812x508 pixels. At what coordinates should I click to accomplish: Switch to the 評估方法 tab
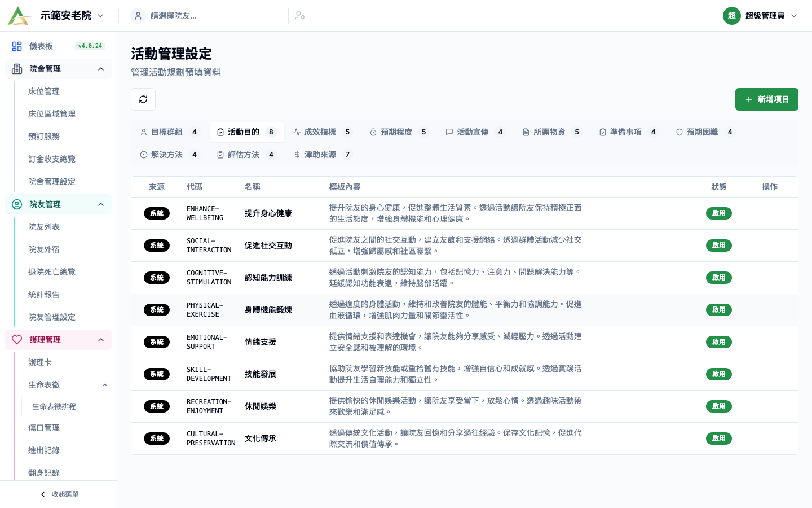click(247, 155)
